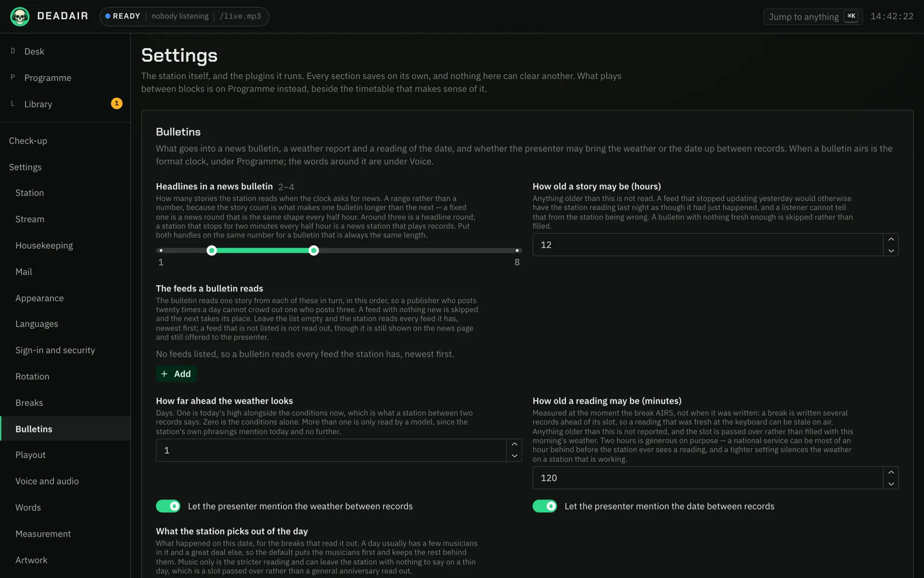Click the blue READY status dot
924x578 pixels.
[x=108, y=16]
